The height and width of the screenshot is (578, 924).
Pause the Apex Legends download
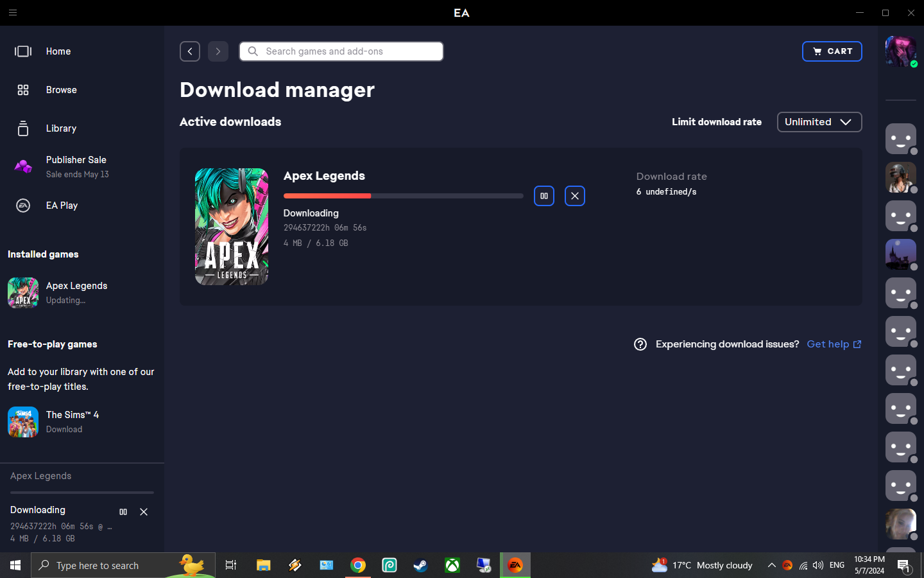543,196
